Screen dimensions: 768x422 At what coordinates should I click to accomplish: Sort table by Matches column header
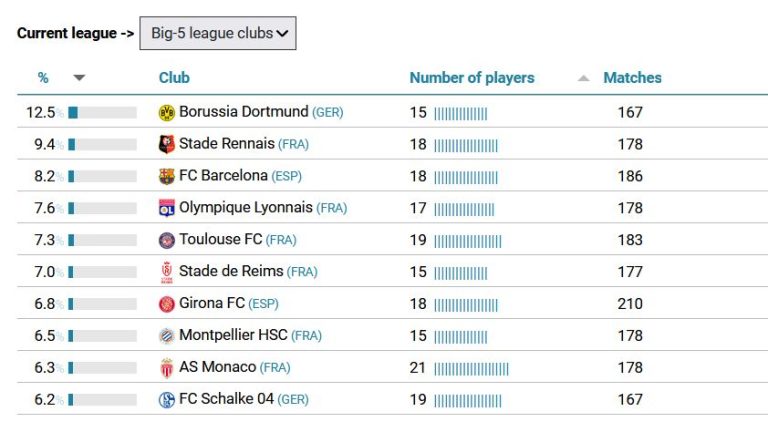[632, 78]
